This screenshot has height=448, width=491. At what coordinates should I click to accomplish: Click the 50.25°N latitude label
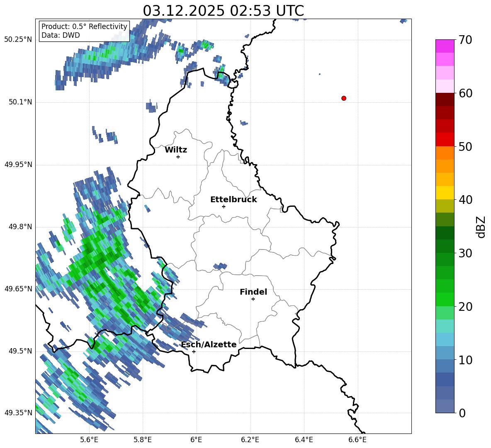(18, 40)
